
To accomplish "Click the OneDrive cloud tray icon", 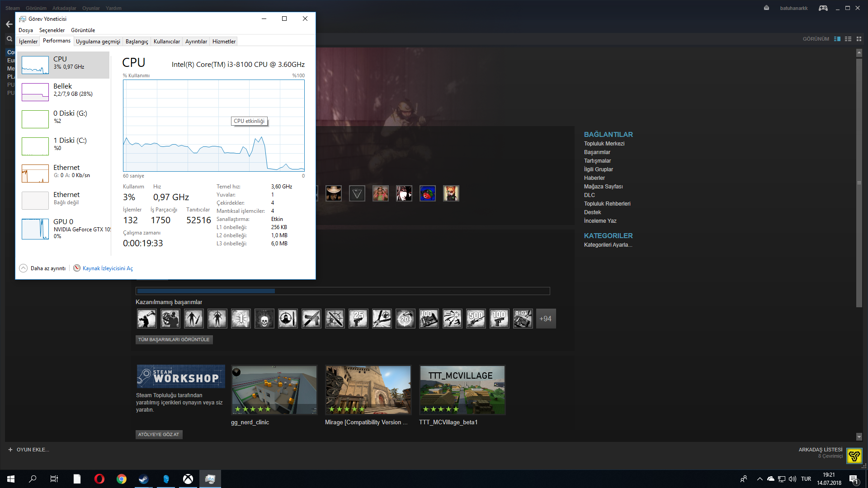I will point(771,479).
